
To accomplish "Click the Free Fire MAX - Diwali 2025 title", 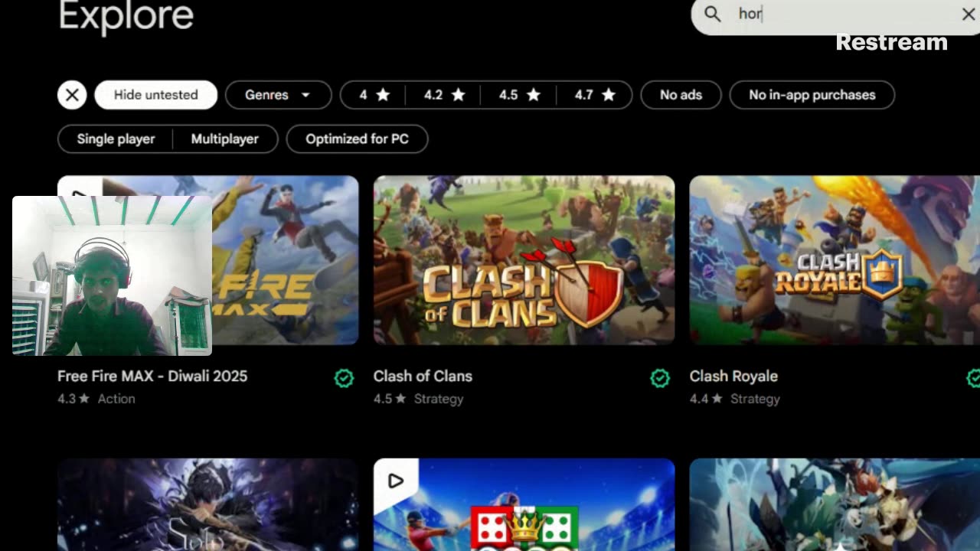I will 152,376.
